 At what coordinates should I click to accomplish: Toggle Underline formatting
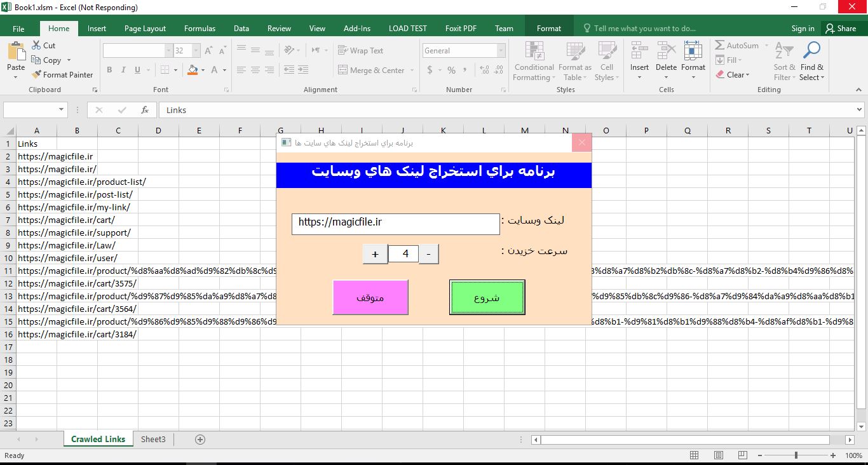(136, 70)
